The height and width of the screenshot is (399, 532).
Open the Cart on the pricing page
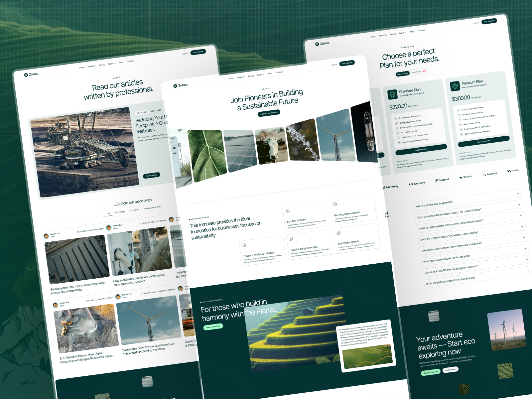476,23
